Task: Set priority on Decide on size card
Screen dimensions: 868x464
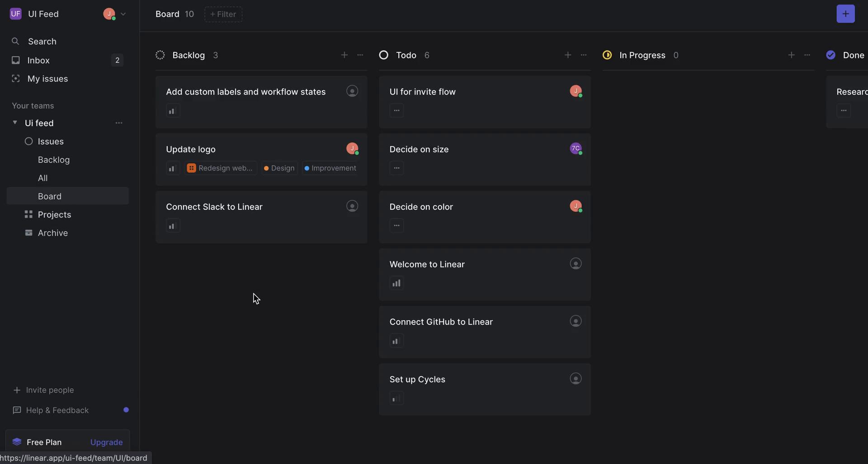Action: [x=396, y=168]
